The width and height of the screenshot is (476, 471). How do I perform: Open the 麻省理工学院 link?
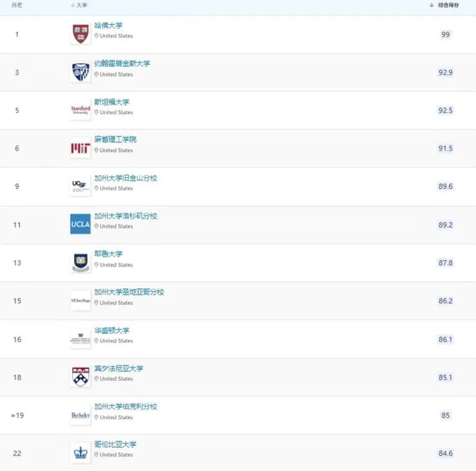pos(115,140)
